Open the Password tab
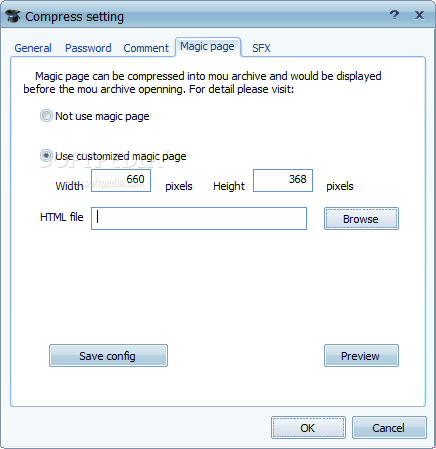 88,48
